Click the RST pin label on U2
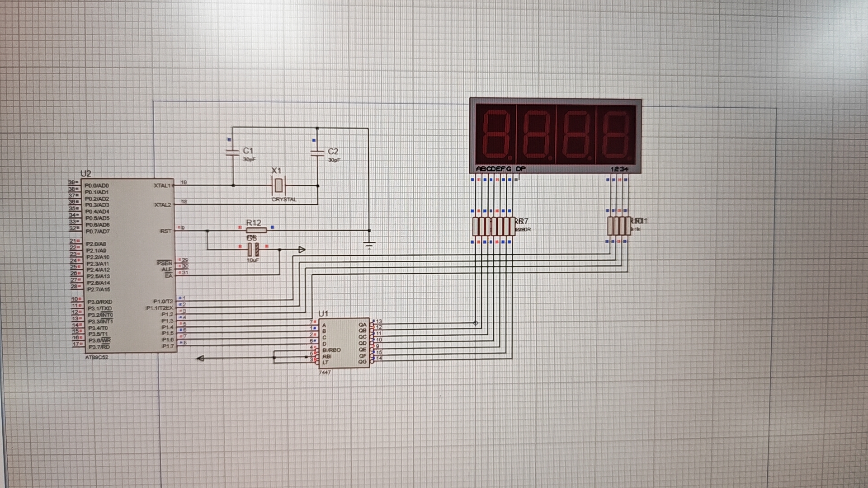The image size is (868, 488). tap(165, 231)
